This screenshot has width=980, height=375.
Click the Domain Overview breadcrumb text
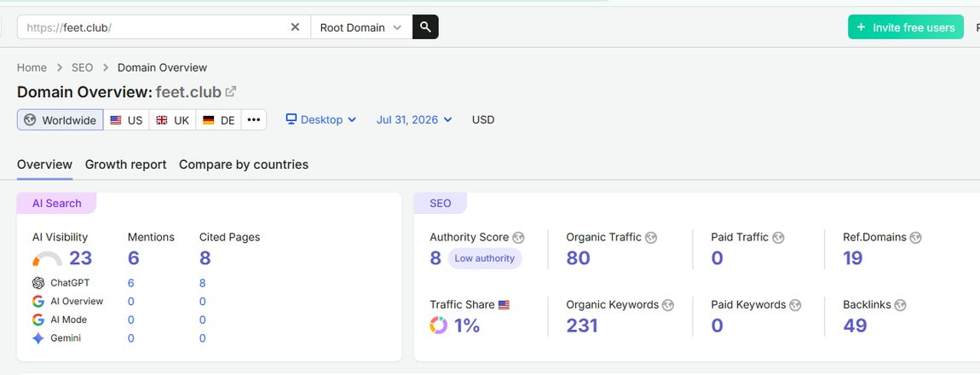[163, 67]
